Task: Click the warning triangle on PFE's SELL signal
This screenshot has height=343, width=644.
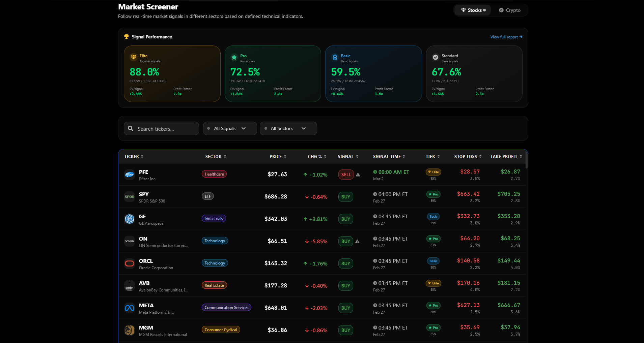Action: pyautogui.click(x=358, y=175)
